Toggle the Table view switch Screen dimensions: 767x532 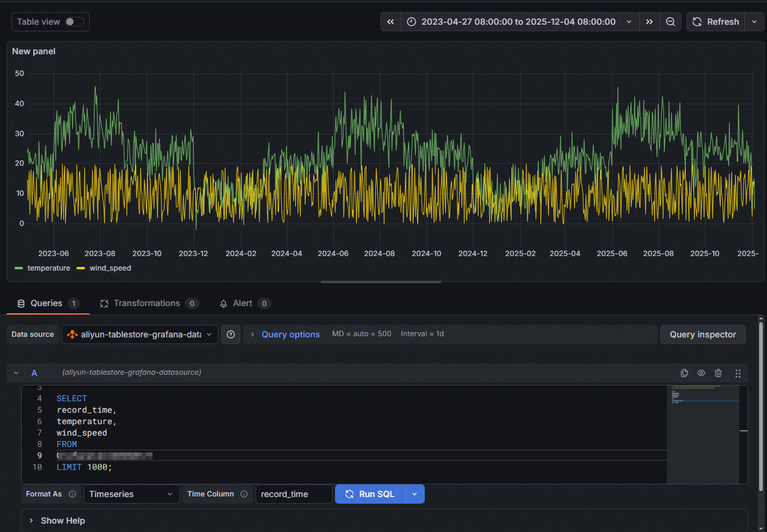(x=75, y=22)
